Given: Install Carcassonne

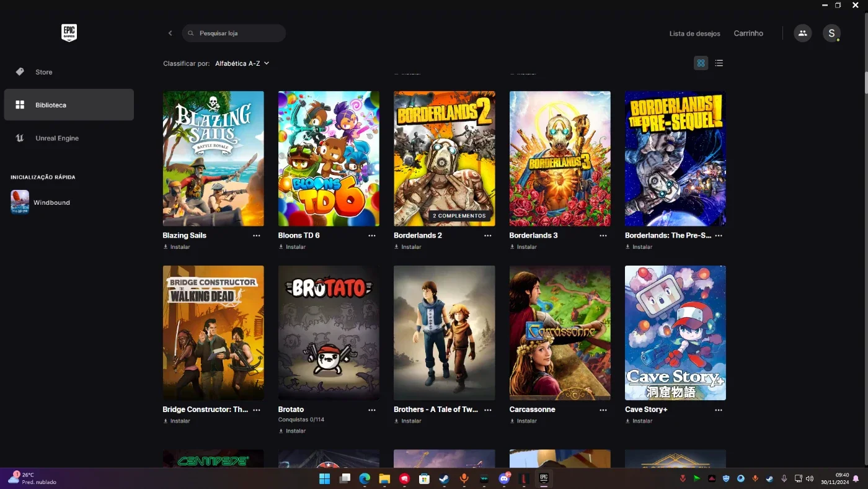Looking at the screenshot, I should (523, 421).
